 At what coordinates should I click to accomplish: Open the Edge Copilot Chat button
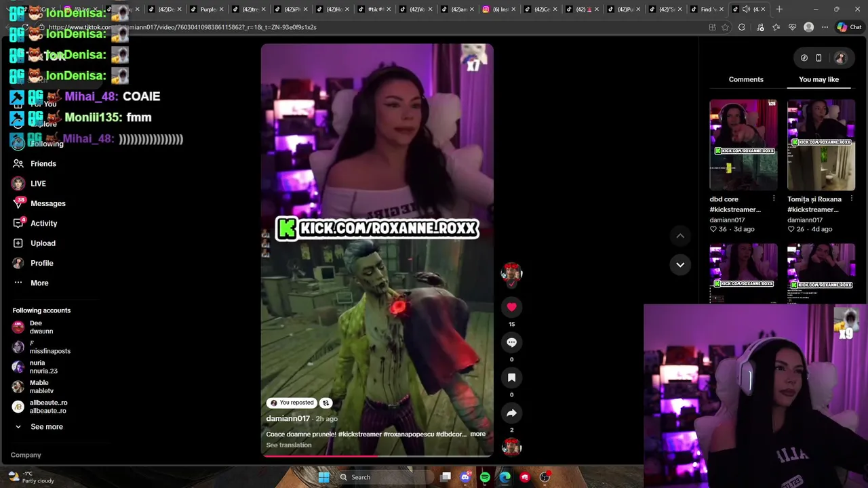click(x=849, y=27)
